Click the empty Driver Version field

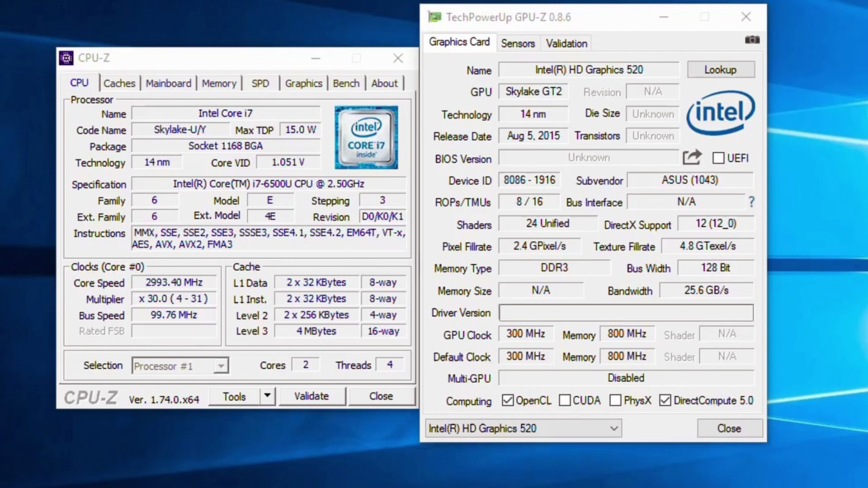tap(626, 313)
